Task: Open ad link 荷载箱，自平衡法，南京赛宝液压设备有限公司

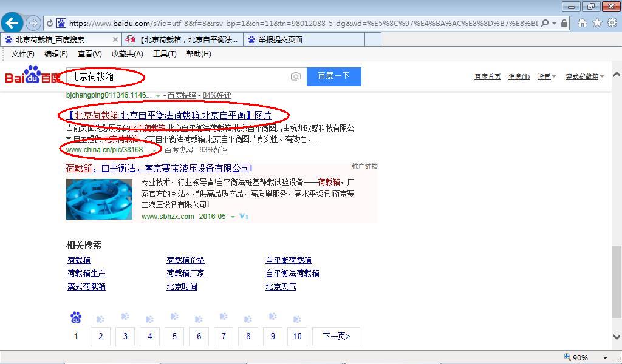Action: coord(159,168)
